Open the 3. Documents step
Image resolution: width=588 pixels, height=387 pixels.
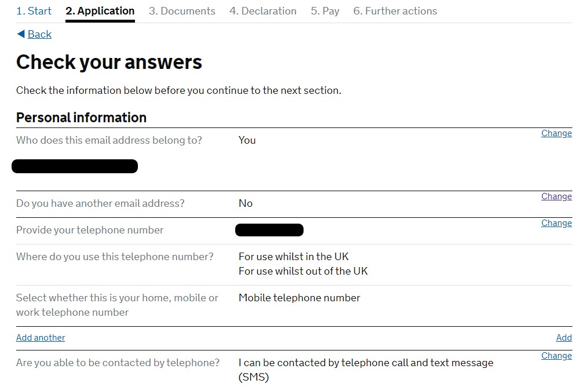[182, 11]
